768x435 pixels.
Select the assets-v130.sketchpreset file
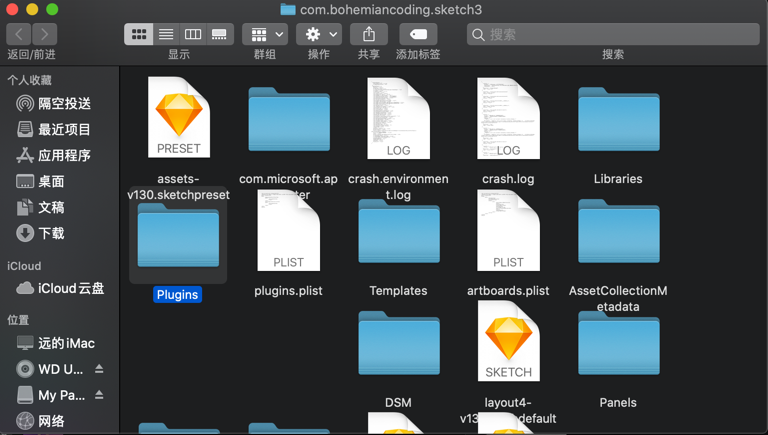coord(179,118)
